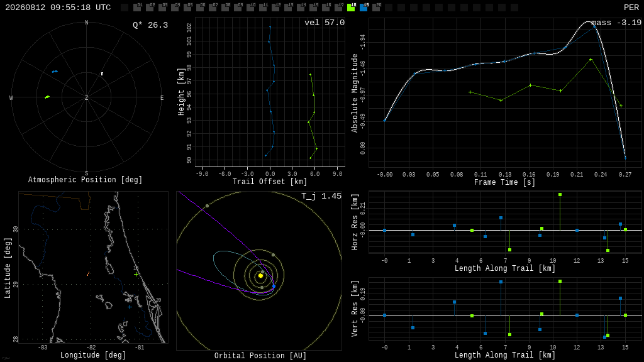Click the mass -3.19 readout

(x=616, y=23)
